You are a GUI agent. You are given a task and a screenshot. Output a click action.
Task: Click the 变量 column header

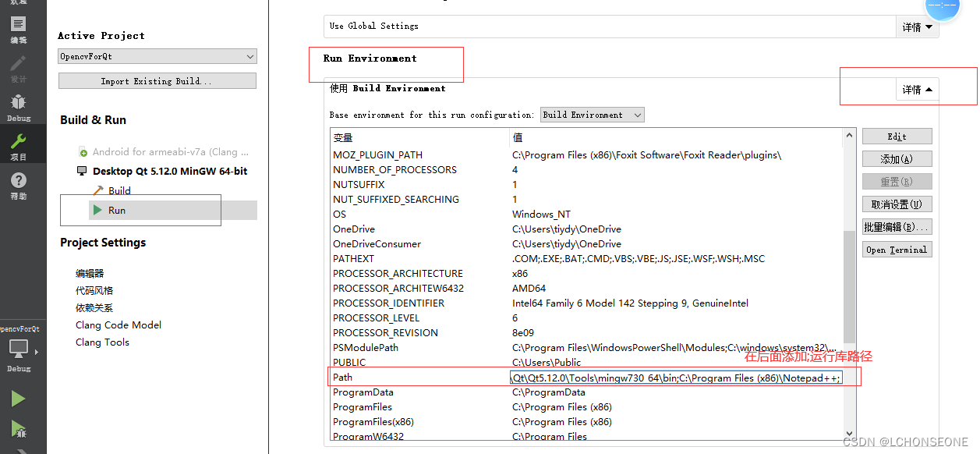tap(419, 137)
